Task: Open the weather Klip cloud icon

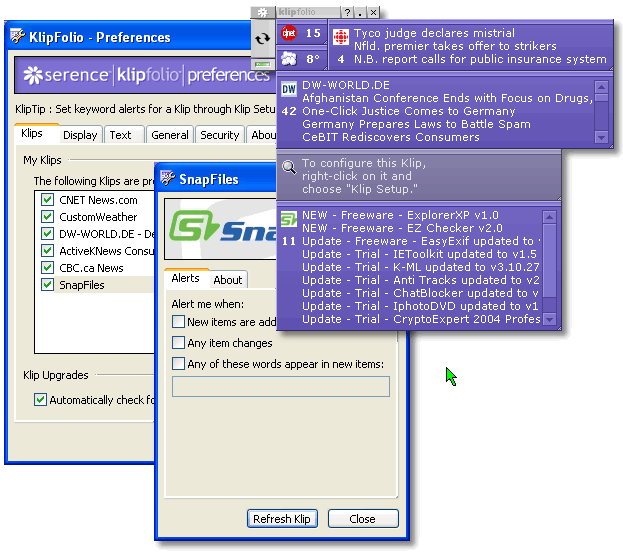Action: [x=289, y=59]
